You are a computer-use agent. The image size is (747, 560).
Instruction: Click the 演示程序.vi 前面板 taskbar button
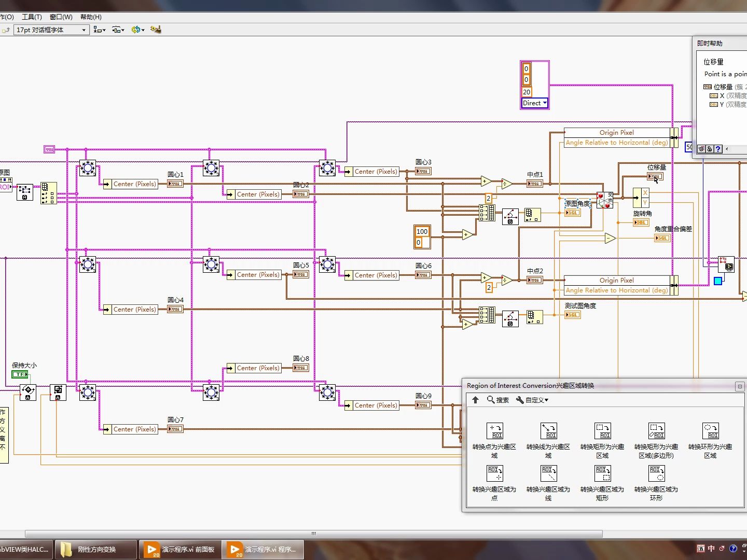tap(180, 549)
